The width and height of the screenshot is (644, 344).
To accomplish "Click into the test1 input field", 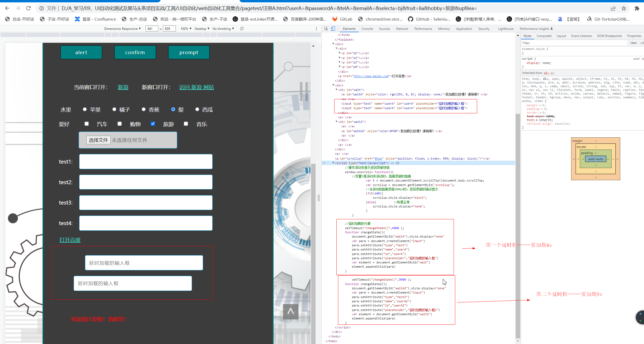I will tap(146, 162).
